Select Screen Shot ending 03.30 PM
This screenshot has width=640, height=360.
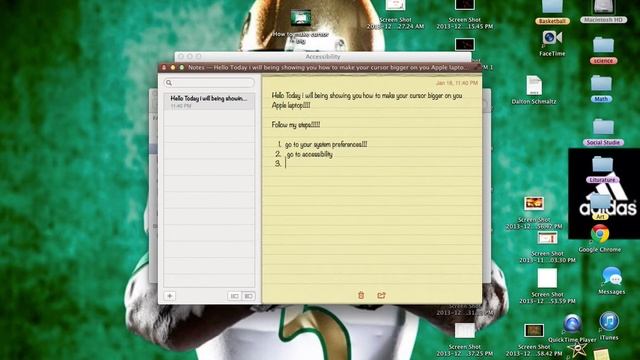pos(547,247)
